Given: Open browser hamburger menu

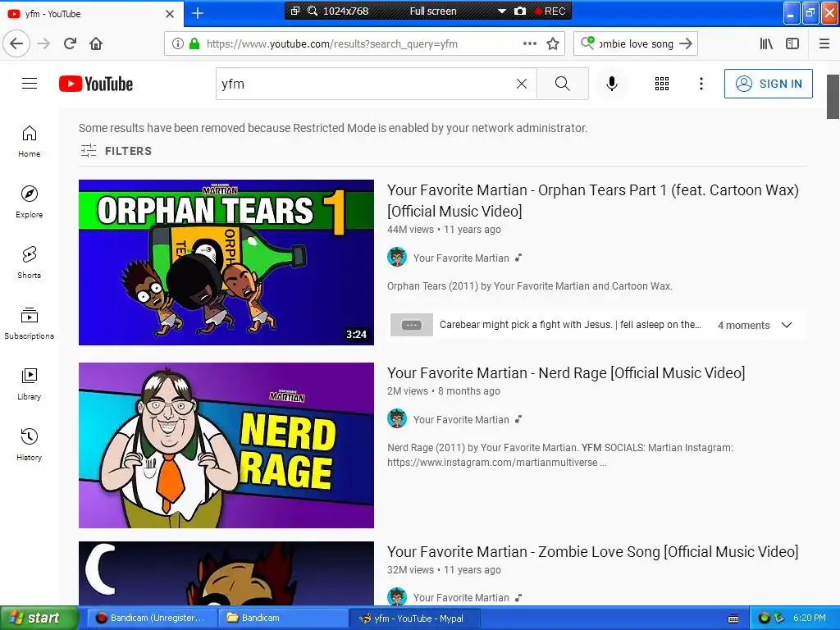Looking at the screenshot, I should click(824, 44).
